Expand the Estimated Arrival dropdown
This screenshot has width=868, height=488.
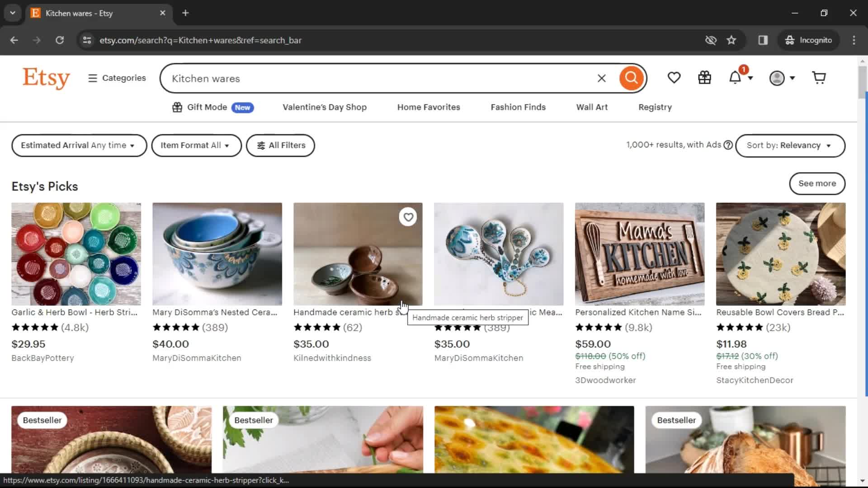(78, 145)
